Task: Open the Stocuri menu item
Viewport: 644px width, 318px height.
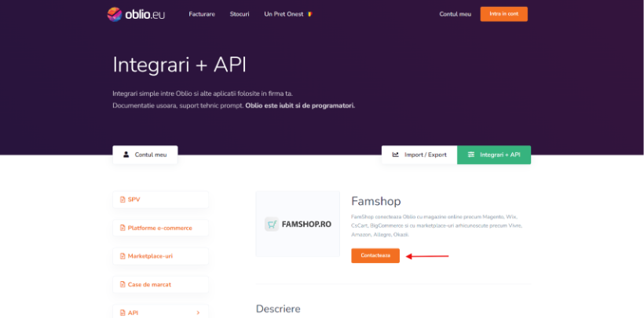Action: [x=240, y=14]
